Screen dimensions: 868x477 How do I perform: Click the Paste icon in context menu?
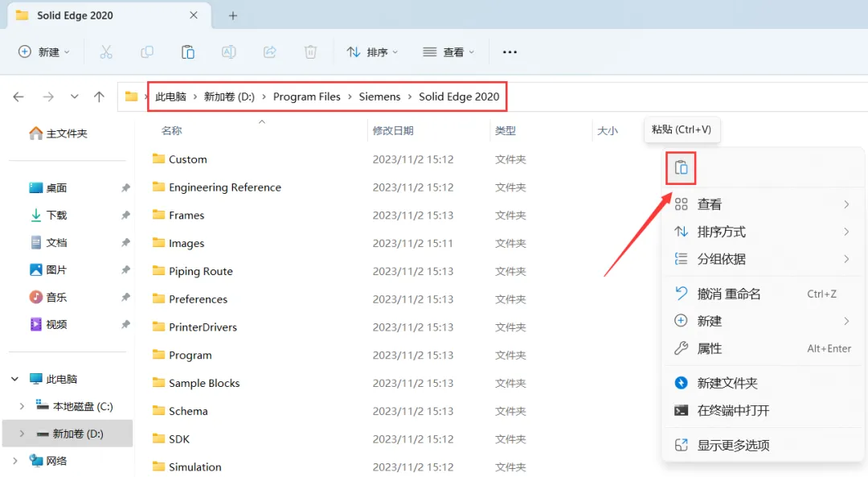tap(681, 167)
